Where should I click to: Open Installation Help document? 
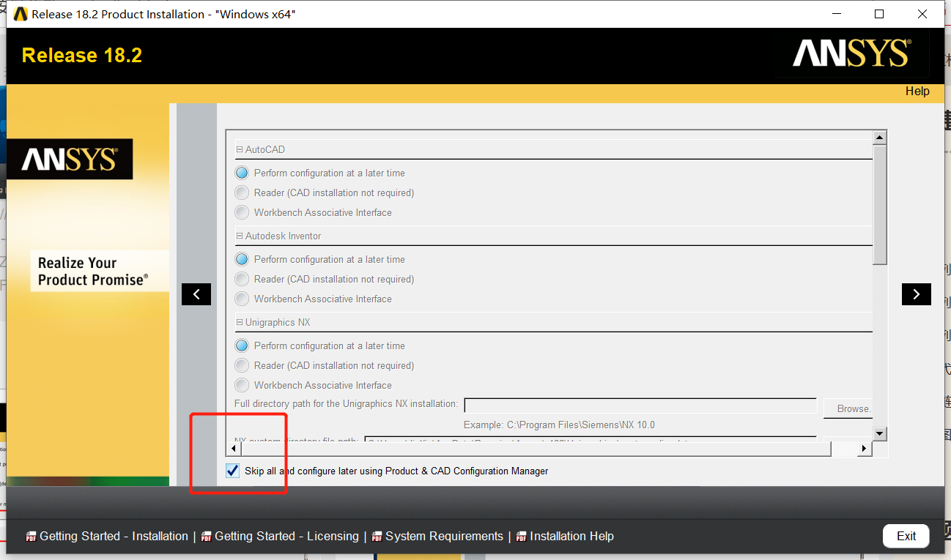coord(571,537)
